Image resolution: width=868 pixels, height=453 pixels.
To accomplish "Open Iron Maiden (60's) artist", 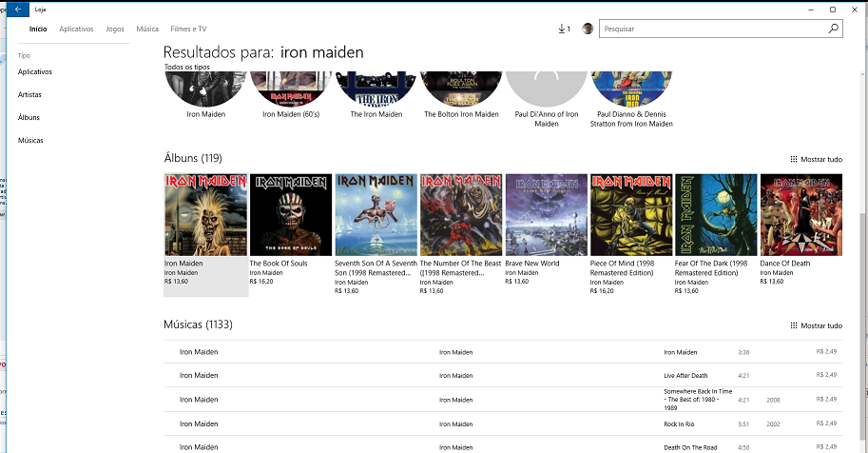I will [291, 89].
